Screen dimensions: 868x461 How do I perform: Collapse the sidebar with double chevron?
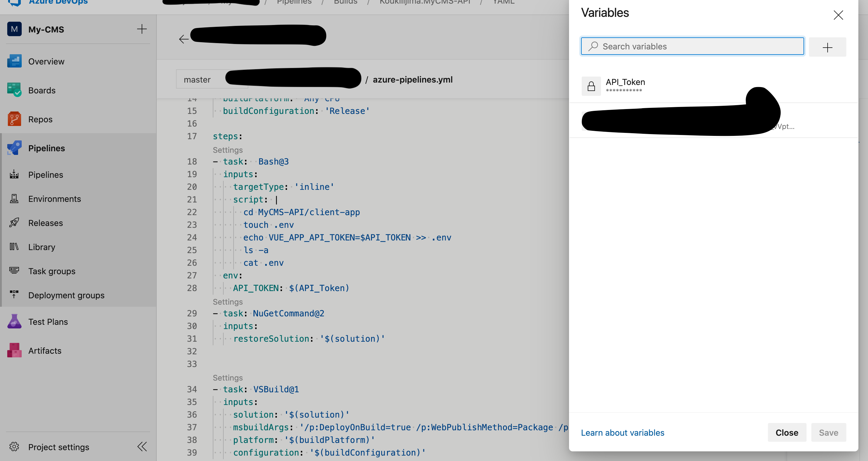click(x=142, y=447)
